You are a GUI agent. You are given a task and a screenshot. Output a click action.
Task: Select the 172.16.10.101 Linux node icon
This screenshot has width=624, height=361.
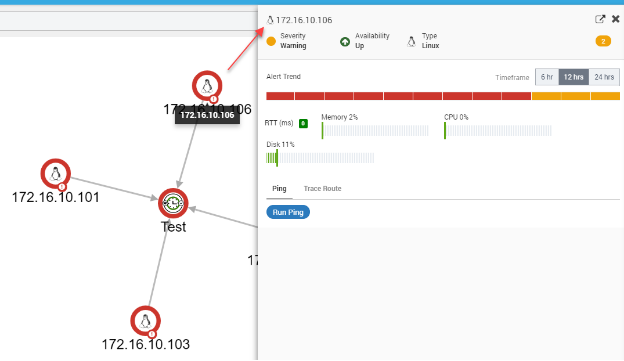[56, 174]
